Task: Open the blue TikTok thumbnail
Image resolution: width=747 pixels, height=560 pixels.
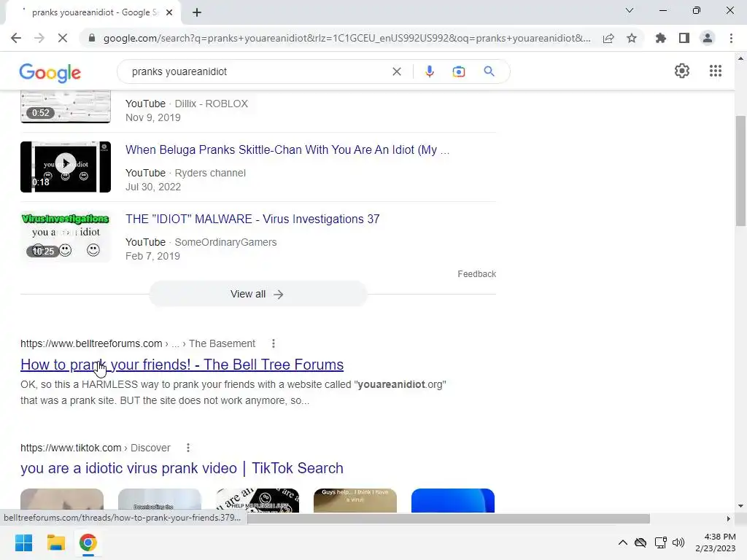Action: pyautogui.click(x=452, y=500)
